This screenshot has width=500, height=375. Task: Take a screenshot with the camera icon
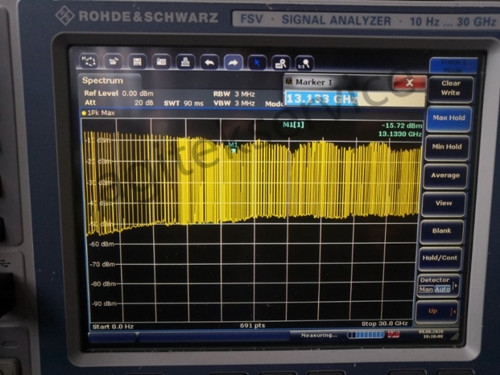pos(161,62)
